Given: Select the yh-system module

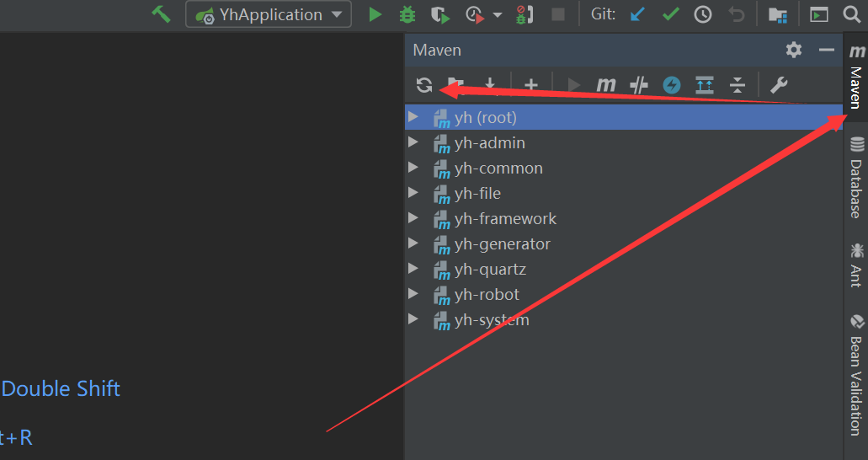Looking at the screenshot, I should 492,319.
